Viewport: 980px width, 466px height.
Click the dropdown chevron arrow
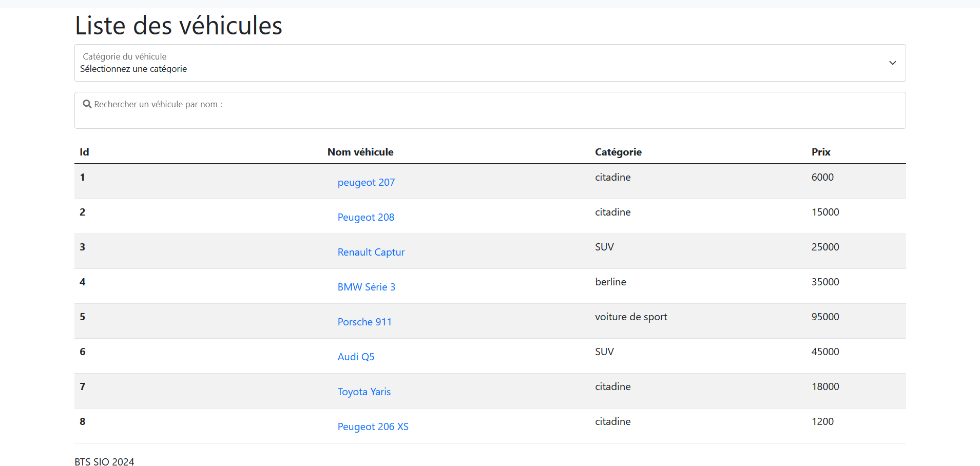[892, 63]
